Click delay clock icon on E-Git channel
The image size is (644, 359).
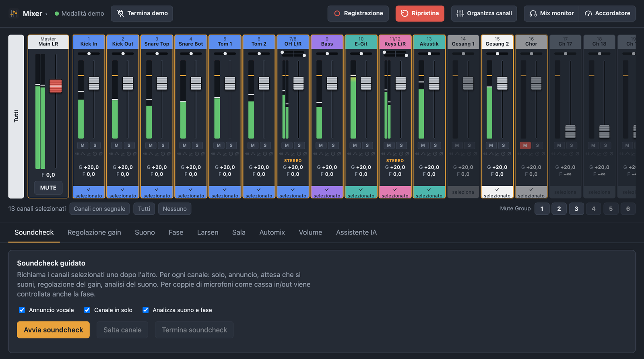pyautogui.click(x=367, y=154)
